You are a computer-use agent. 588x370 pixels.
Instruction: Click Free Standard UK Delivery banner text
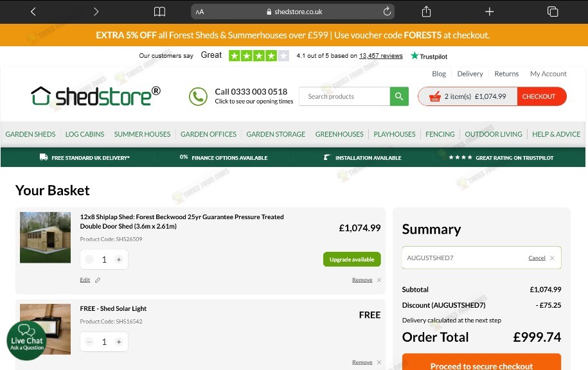coord(91,158)
